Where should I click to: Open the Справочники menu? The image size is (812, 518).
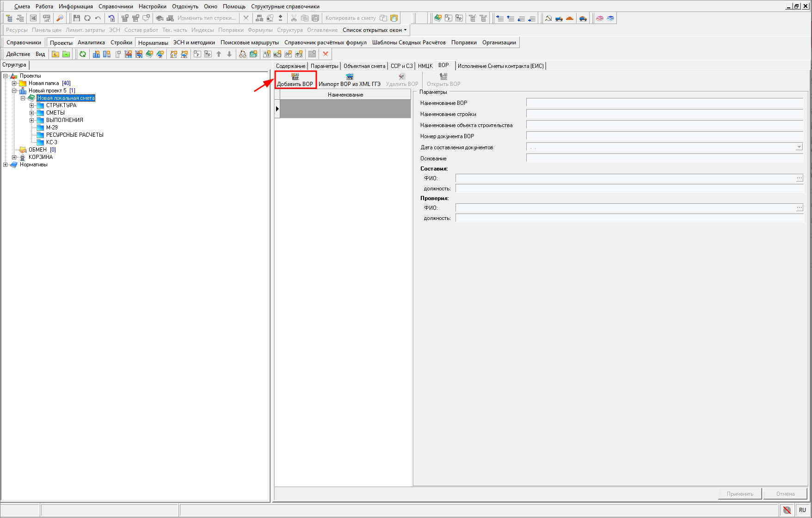pos(116,6)
